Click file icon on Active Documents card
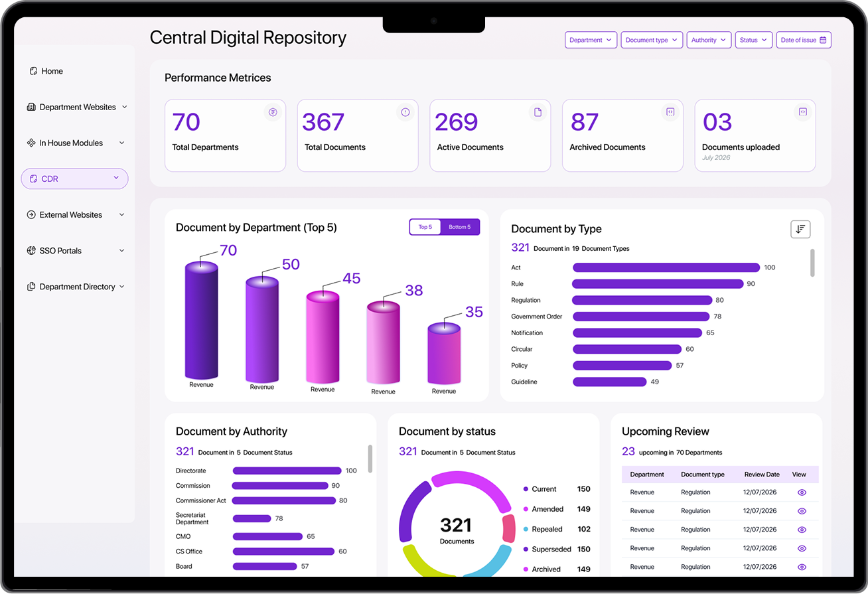The image size is (868, 594). click(538, 112)
